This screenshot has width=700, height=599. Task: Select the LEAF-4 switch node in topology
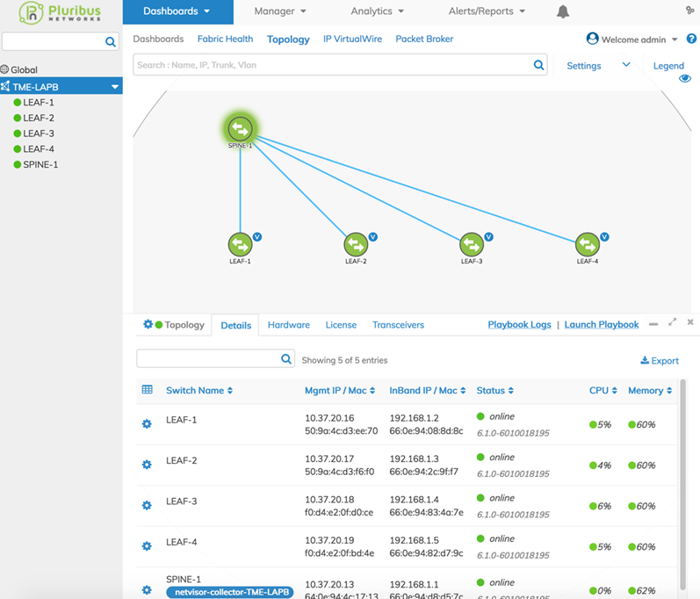click(x=587, y=244)
